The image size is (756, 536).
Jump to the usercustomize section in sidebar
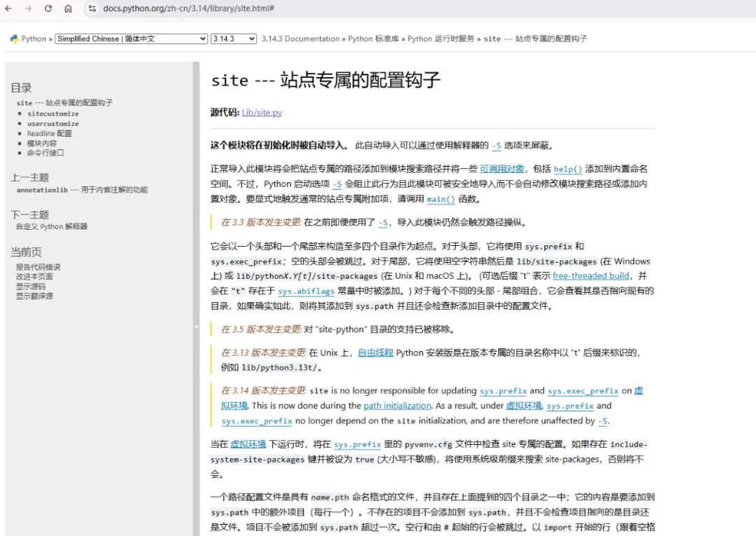pos(53,123)
